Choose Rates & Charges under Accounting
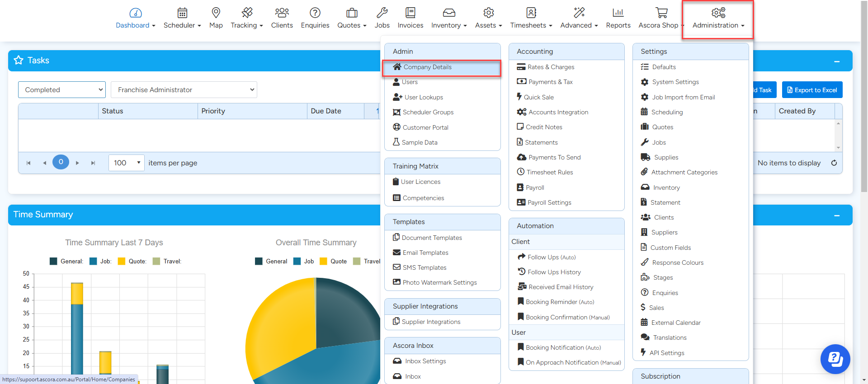 point(551,67)
